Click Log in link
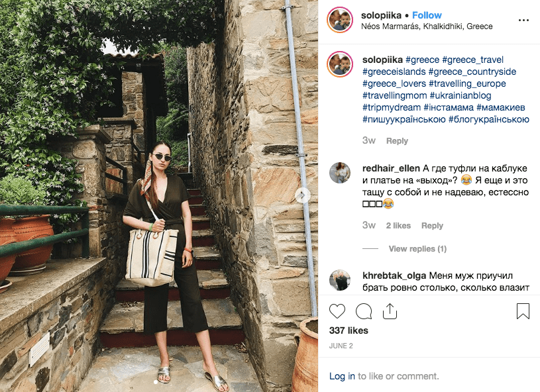The height and width of the screenshot is (392, 540). 342,376
